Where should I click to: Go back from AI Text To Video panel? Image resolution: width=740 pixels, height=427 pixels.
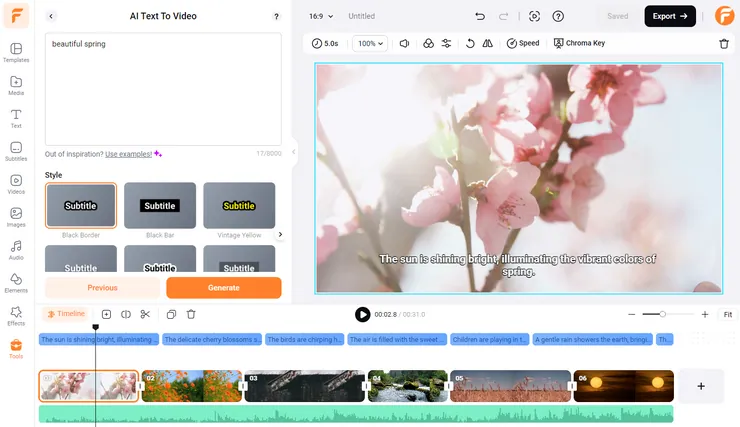[x=51, y=16]
